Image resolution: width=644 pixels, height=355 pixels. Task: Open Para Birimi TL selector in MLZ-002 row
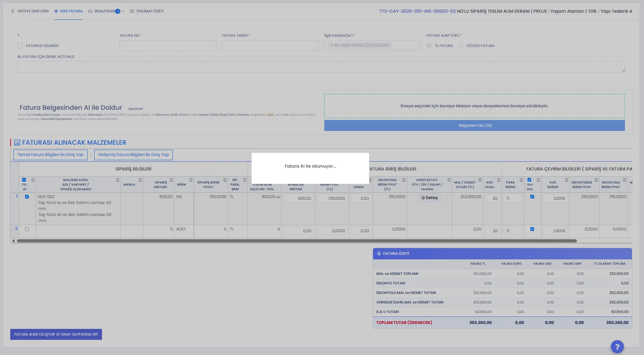tap(513, 198)
